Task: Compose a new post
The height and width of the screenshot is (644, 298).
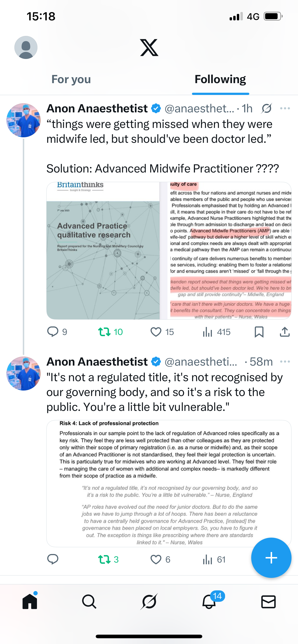Action: tap(271, 558)
